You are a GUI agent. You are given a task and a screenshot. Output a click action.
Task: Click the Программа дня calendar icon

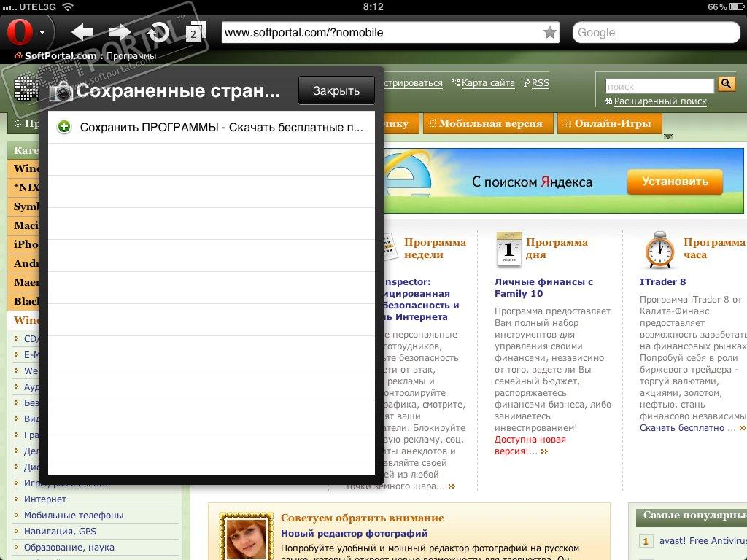[508, 249]
